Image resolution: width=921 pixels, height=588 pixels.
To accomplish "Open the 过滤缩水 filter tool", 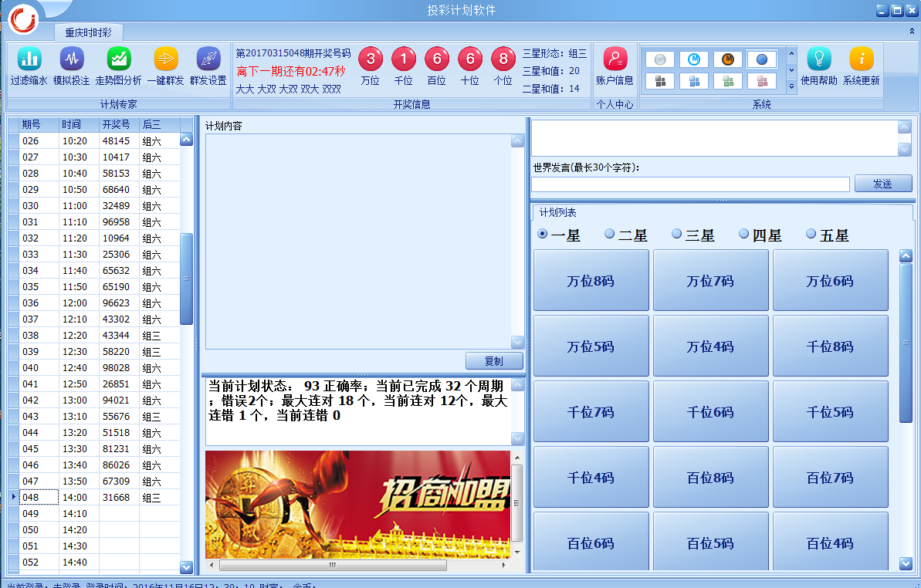I will coord(29,67).
